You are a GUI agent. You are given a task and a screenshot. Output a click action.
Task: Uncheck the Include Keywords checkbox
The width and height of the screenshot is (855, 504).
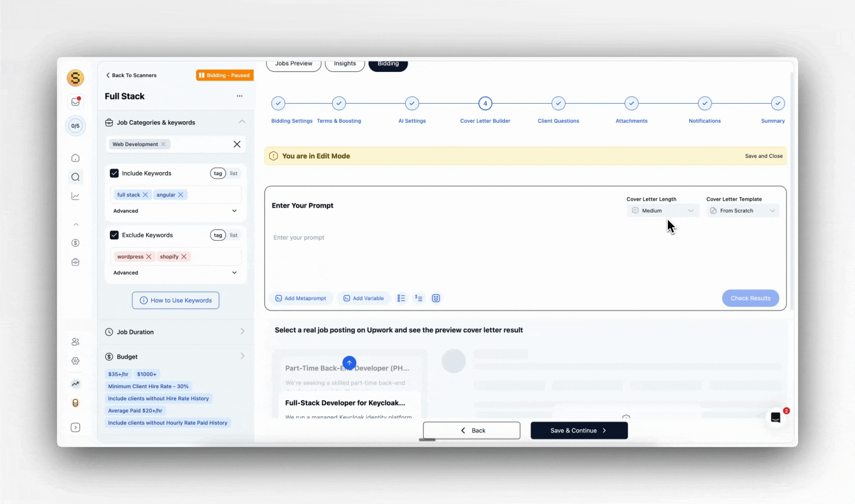[x=114, y=173]
